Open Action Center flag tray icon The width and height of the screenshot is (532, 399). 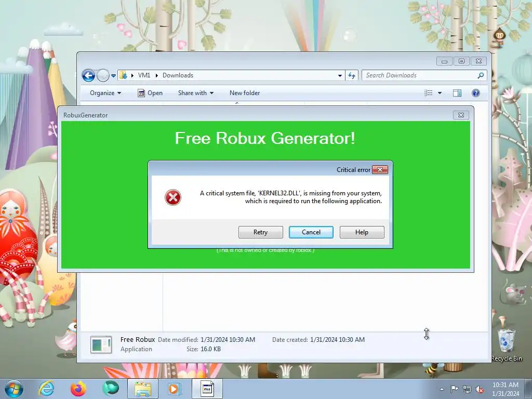point(454,389)
